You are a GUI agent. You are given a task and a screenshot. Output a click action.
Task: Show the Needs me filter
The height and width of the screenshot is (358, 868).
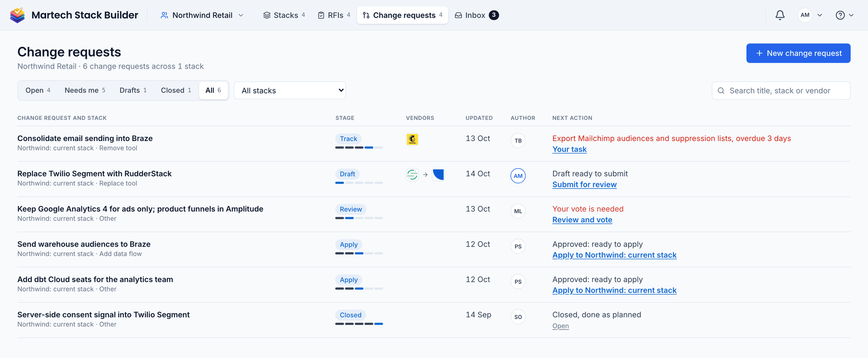pos(85,90)
